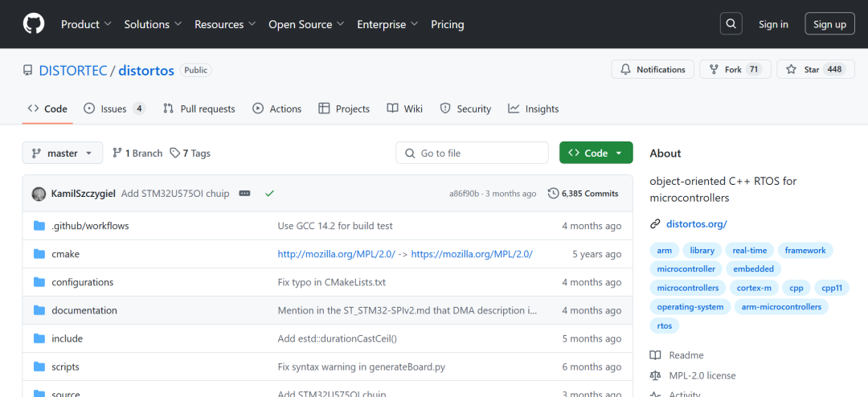
Task: Select the library topic tag
Action: coord(702,250)
